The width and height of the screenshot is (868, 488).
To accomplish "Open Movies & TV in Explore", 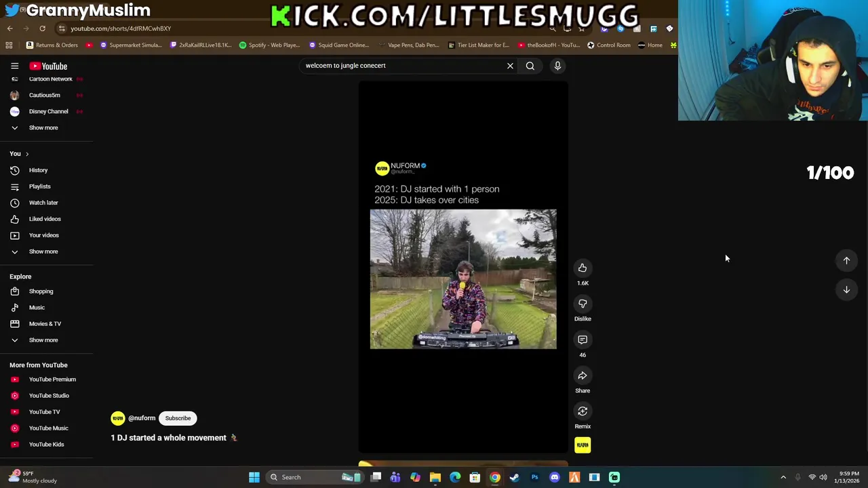I will [x=46, y=325].
